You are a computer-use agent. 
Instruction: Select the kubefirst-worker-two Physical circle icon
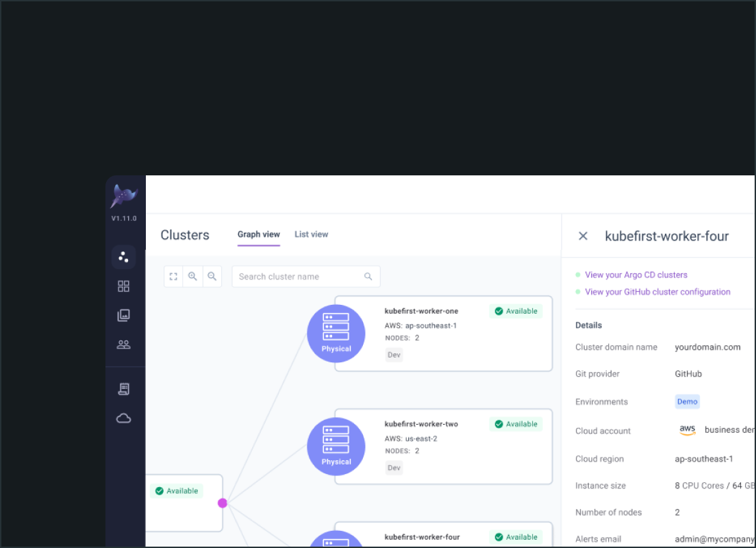(336, 447)
